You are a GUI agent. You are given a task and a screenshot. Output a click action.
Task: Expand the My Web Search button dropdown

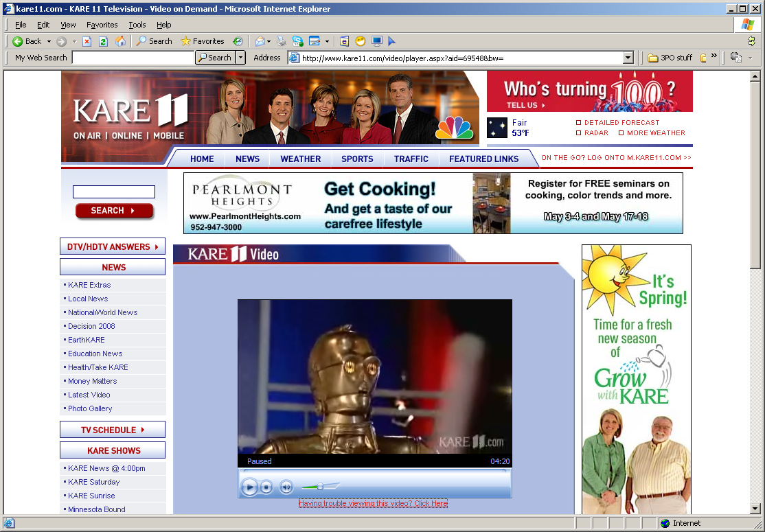240,58
